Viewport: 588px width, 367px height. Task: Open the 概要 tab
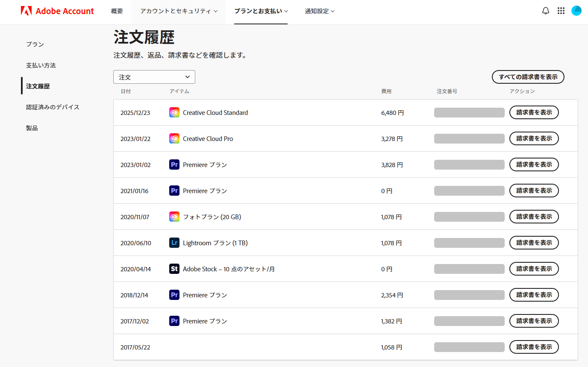[x=117, y=11]
